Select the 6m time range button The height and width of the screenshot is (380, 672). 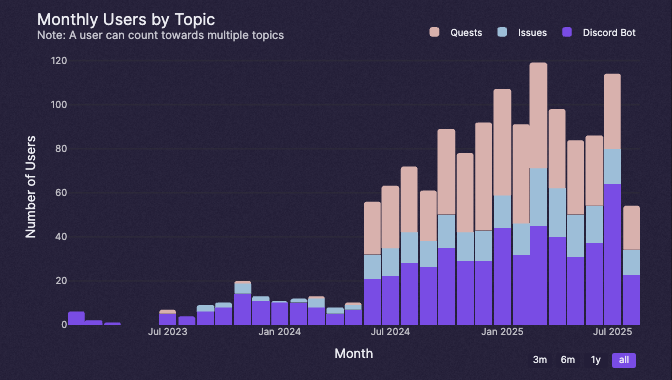coord(567,360)
